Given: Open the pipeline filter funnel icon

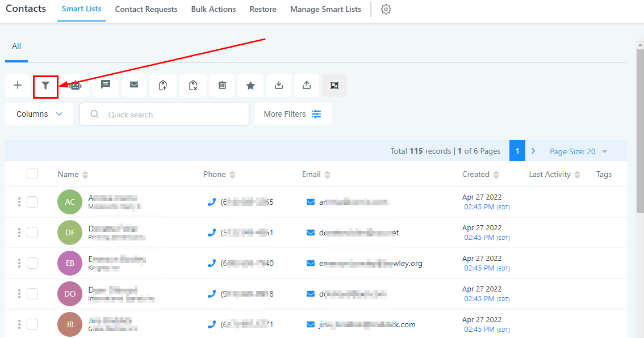Looking at the screenshot, I should point(45,86).
